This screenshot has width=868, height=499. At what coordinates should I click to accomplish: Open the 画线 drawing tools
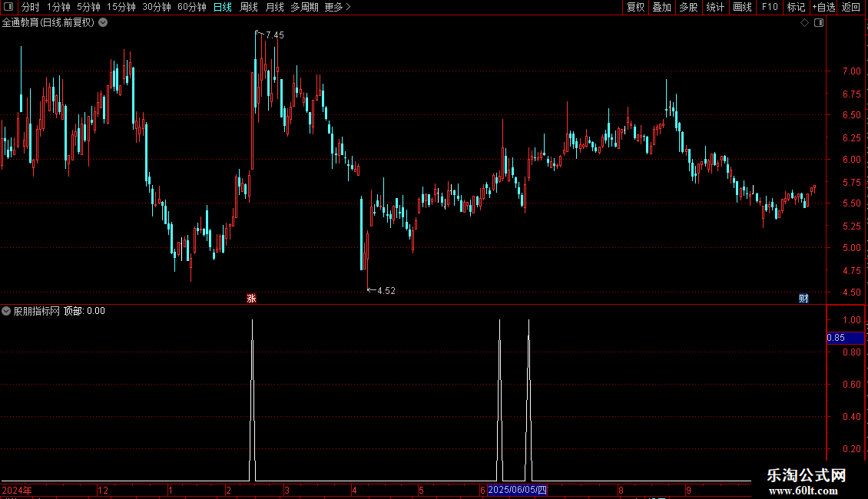pyautogui.click(x=742, y=7)
